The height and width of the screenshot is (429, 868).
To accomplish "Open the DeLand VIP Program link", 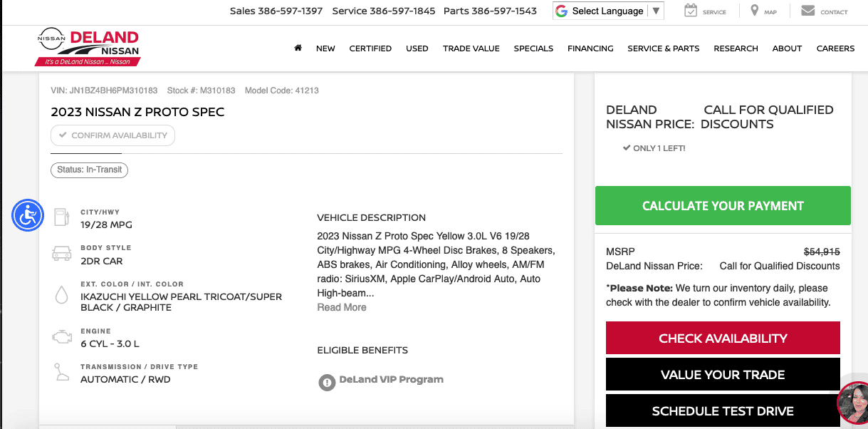I will (391, 379).
